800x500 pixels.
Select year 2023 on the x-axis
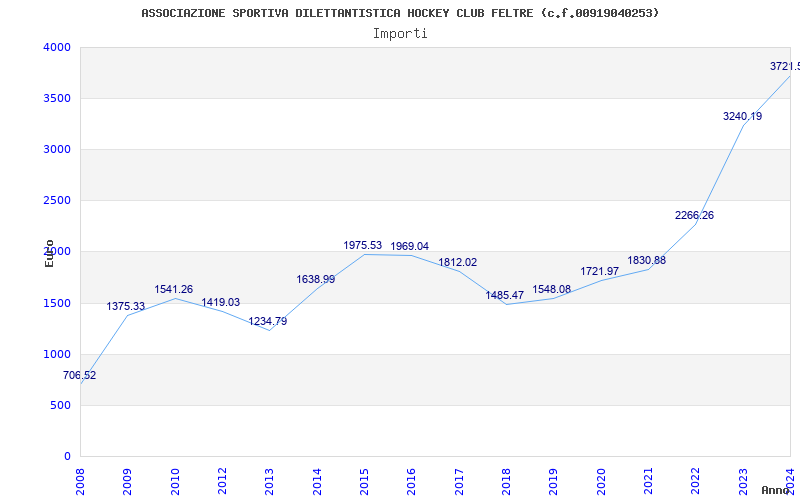[743, 480]
